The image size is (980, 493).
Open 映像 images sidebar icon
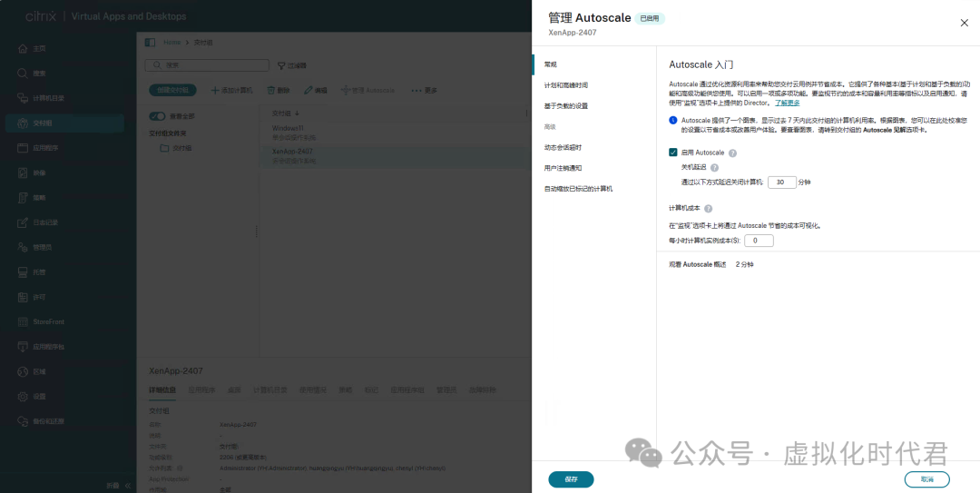point(23,173)
